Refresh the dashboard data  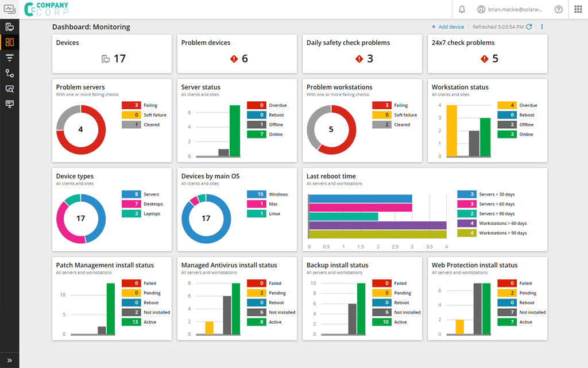point(529,27)
